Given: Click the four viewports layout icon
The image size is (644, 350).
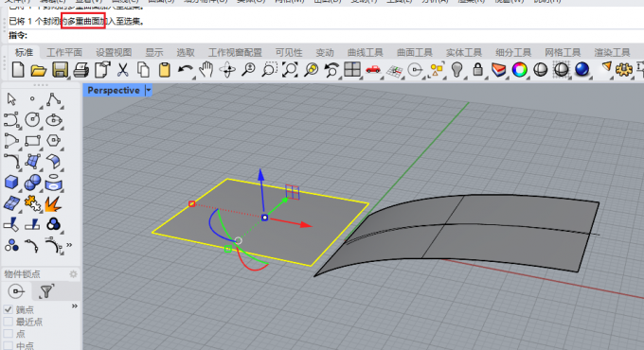Looking at the screenshot, I should tap(352, 70).
